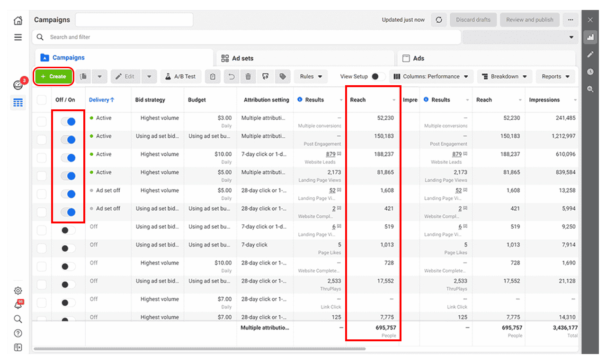Click the refresh icon beside Updated just now
The height and width of the screenshot is (364, 606).
pos(439,20)
